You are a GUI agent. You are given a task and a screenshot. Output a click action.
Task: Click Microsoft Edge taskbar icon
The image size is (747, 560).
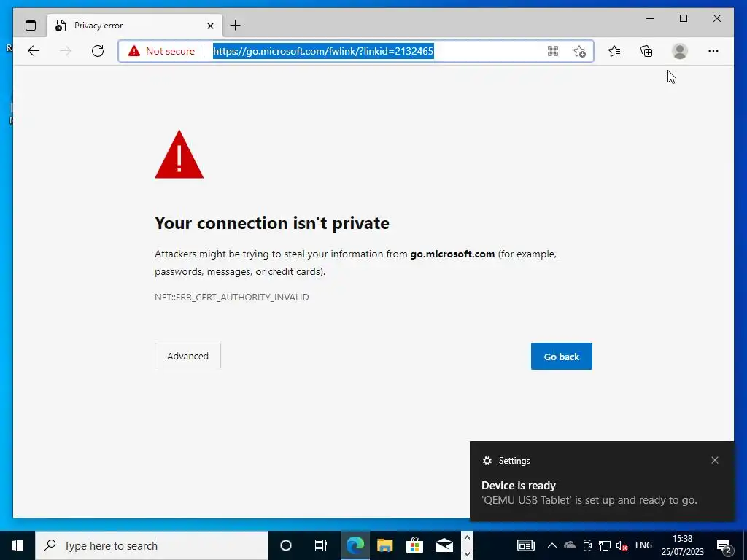[355, 545]
